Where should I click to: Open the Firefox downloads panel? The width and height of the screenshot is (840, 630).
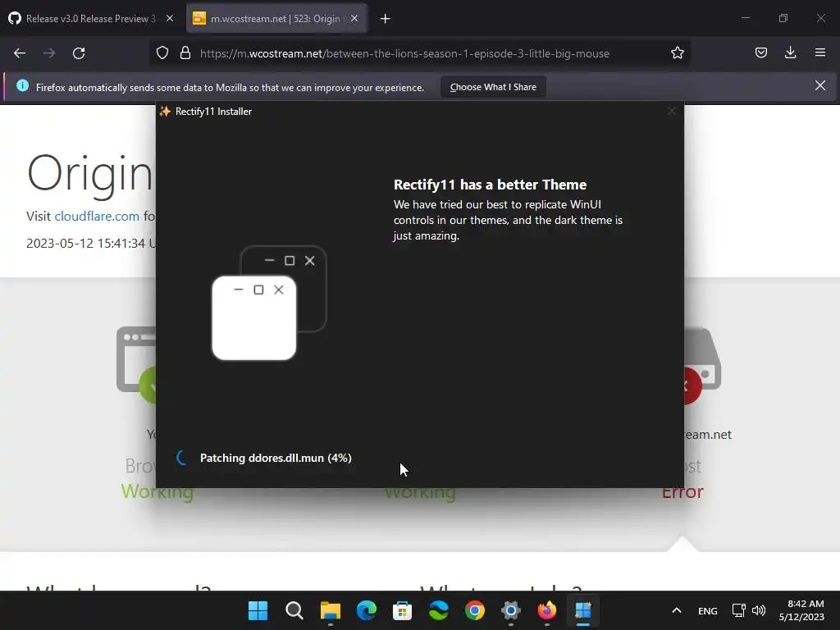pos(790,52)
